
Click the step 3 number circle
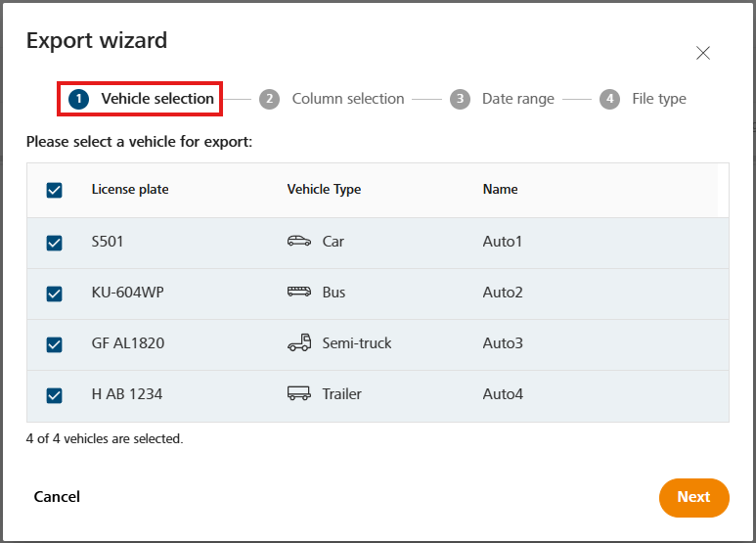click(460, 99)
